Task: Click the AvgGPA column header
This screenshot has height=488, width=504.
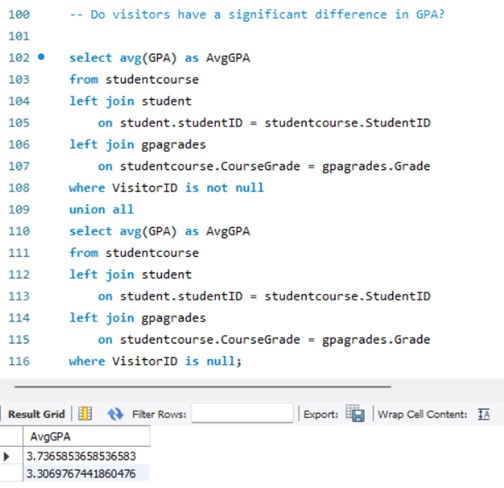Action: (x=87, y=436)
